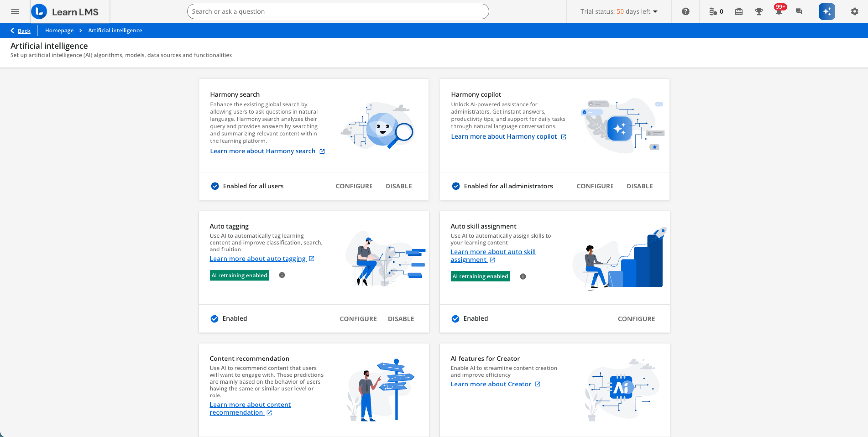Open the help icon in the top bar
868x437 pixels.
tap(686, 11)
